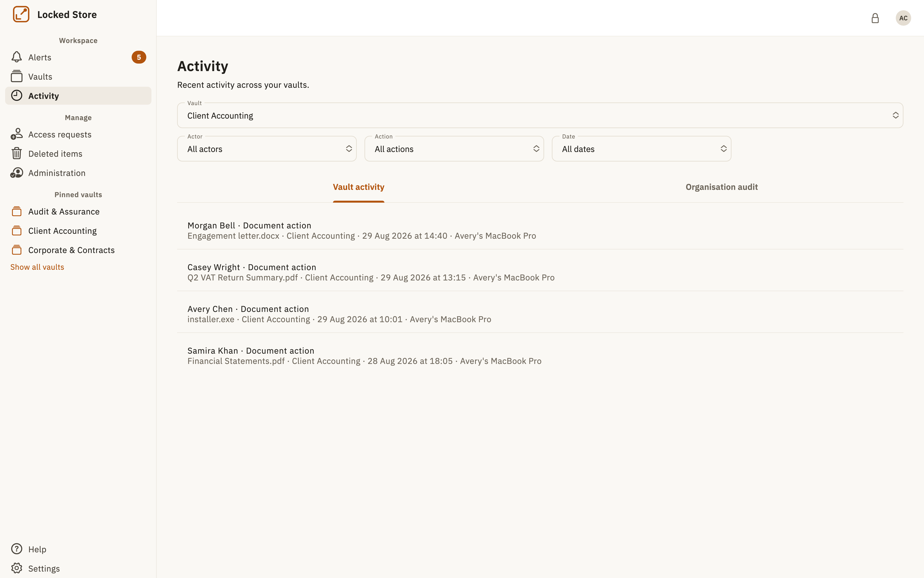This screenshot has width=924, height=578.
Task: Click Engagement letter.docx activity details
Action: tap(362, 236)
